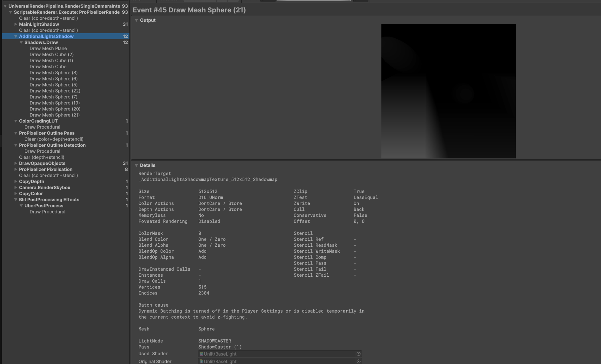This screenshot has width=601, height=364.
Task: Select the DrawOpaqueObjects row label
Action: 42,163
